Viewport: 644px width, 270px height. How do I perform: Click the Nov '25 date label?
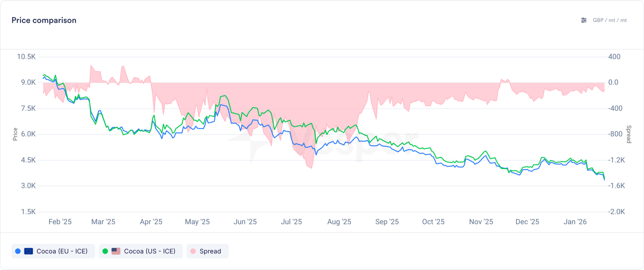[481, 222]
